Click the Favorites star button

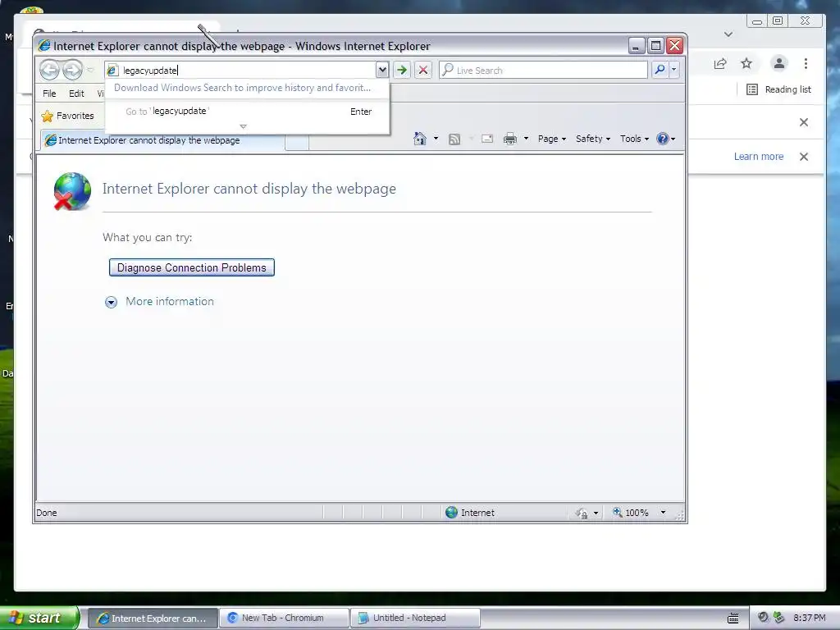(x=67, y=116)
